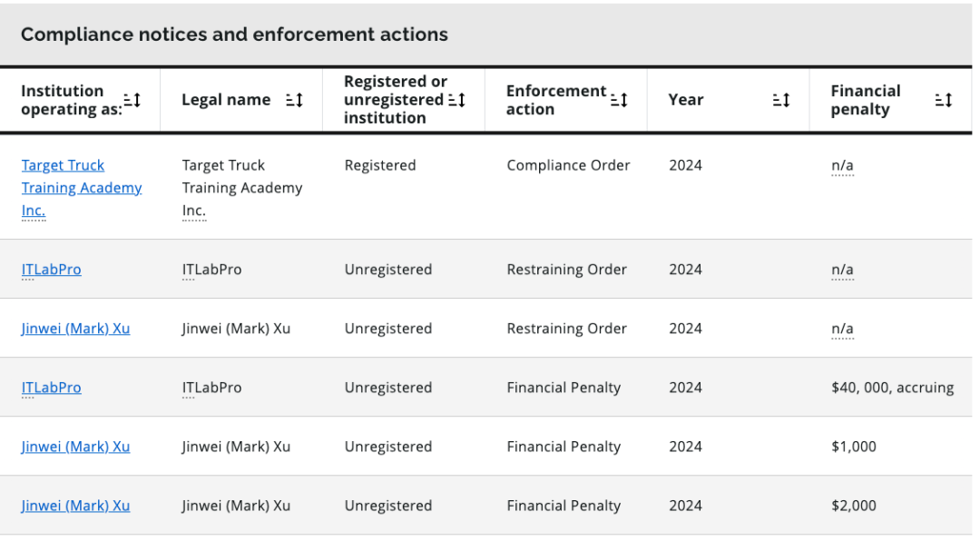Open Target Truck Training Academy Inc. link
The width and height of the screenshot is (980, 541).
(82, 188)
